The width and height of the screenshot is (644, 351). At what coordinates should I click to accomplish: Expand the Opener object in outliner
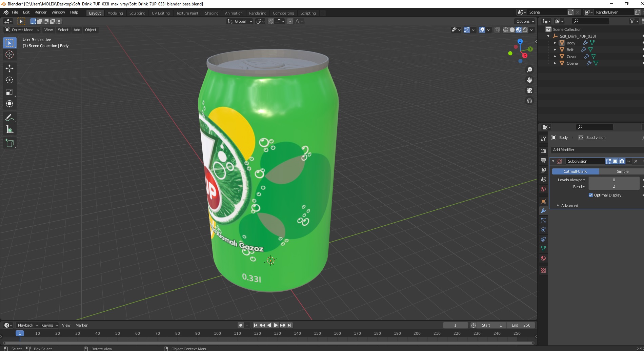tap(555, 63)
